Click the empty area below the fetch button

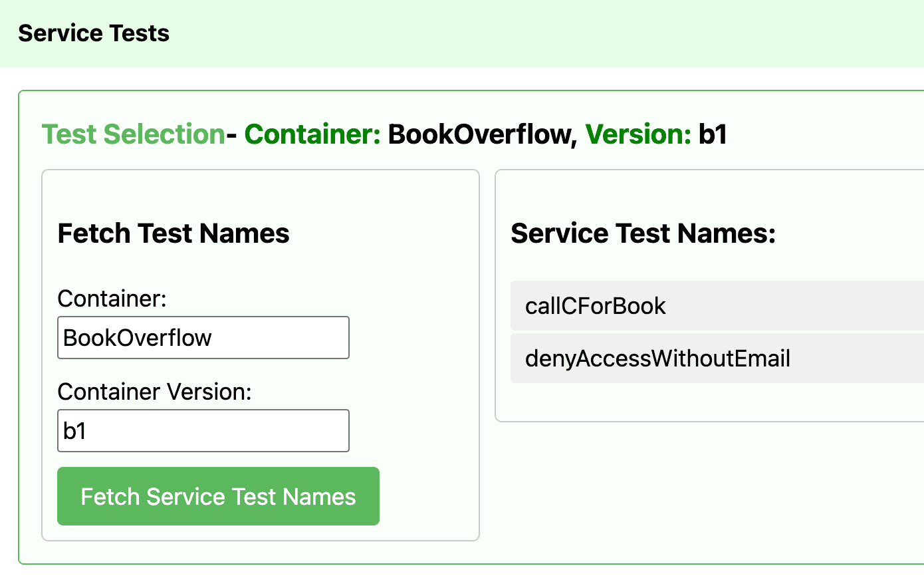pos(259,532)
